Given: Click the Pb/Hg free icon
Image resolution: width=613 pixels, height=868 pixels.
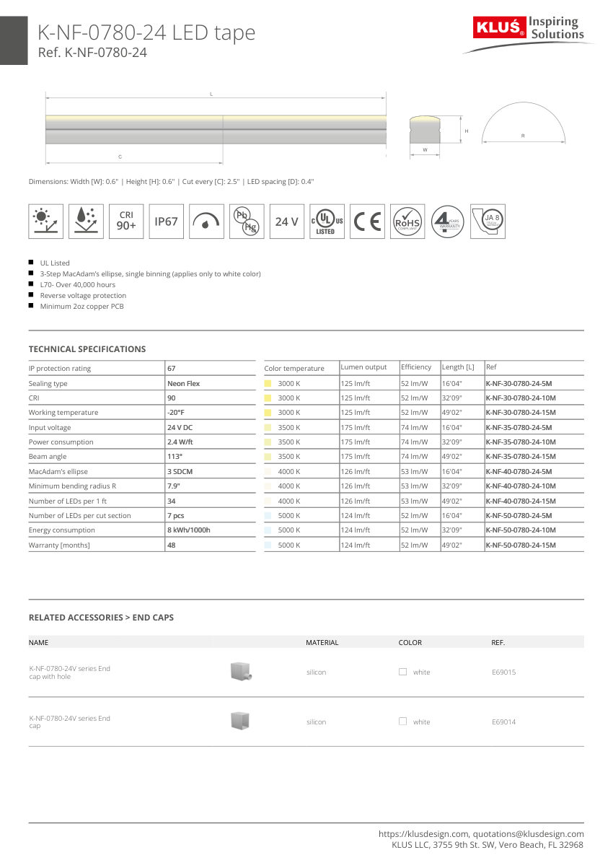Looking at the screenshot, I should tap(247, 222).
